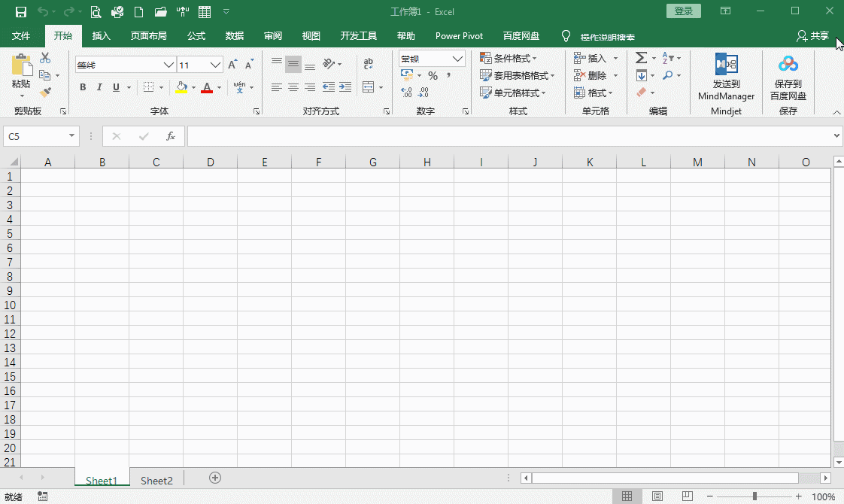Switch to the Sheet2 worksheet
The height and width of the screenshot is (504, 844).
coord(156,481)
